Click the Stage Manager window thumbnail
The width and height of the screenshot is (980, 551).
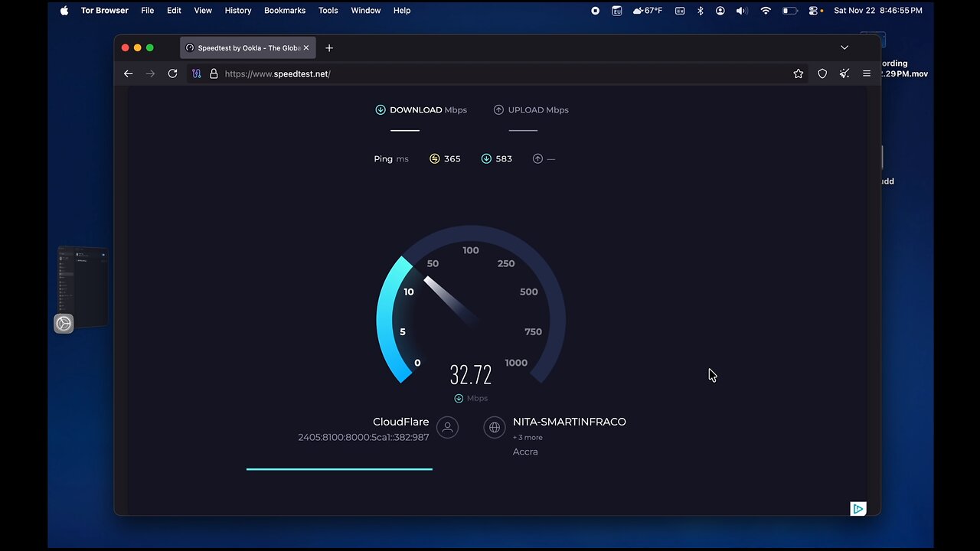click(x=83, y=287)
